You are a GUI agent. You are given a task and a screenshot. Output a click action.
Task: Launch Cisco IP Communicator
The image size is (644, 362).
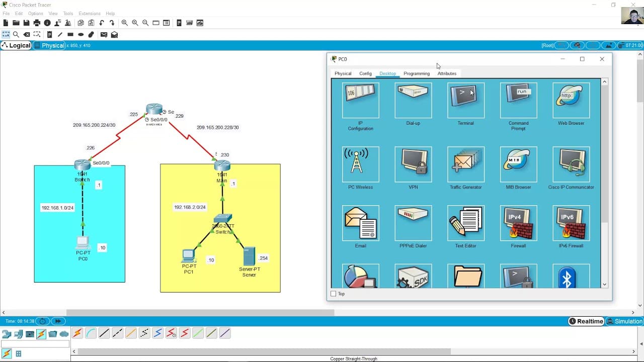point(571,164)
